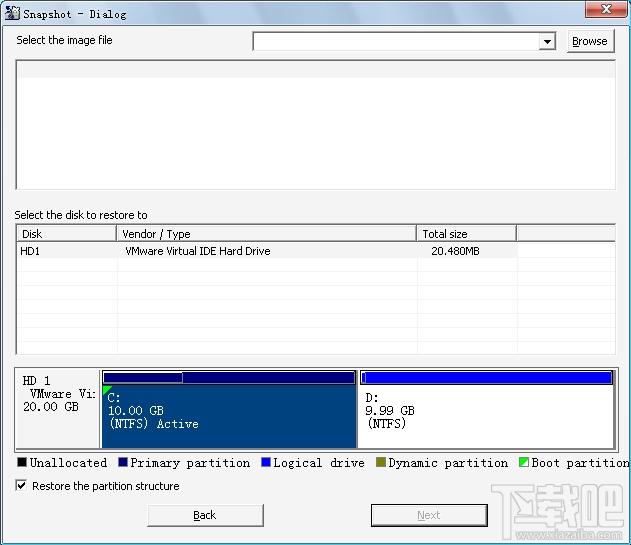Sort by Vendor / Type column header
Image resolution: width=631 pixels, height=545 pixels.
point(266,234)
